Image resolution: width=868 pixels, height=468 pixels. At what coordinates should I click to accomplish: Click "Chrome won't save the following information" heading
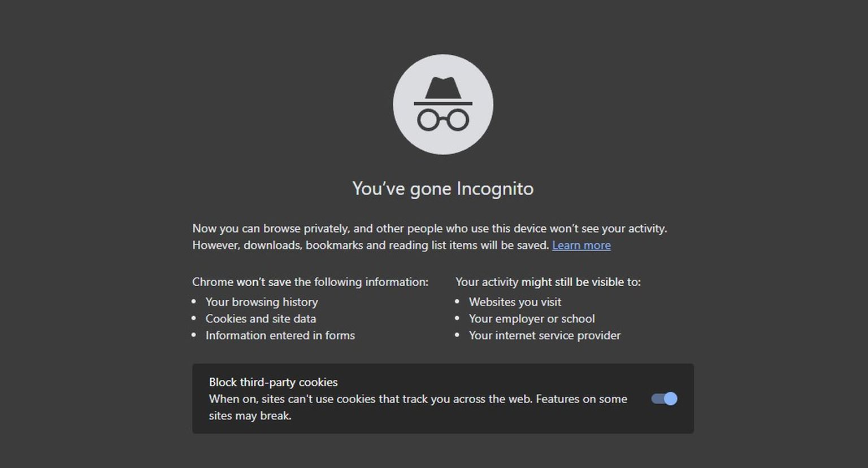tap(310, 282)
